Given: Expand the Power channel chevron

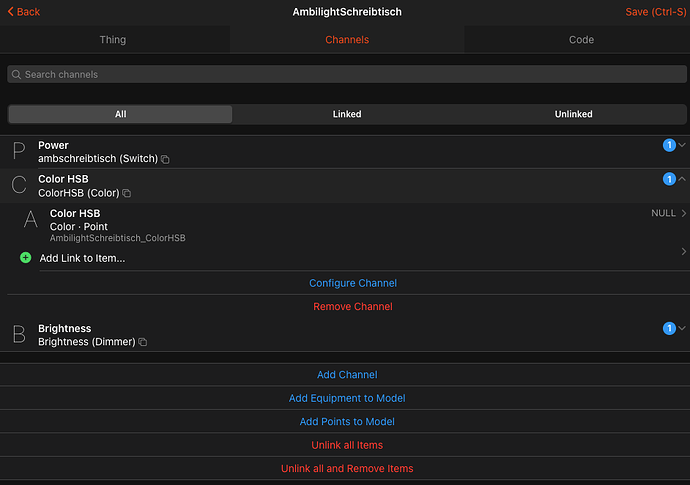Looking at the screenshot, I should pyautogui.click(x=682, y=146).
